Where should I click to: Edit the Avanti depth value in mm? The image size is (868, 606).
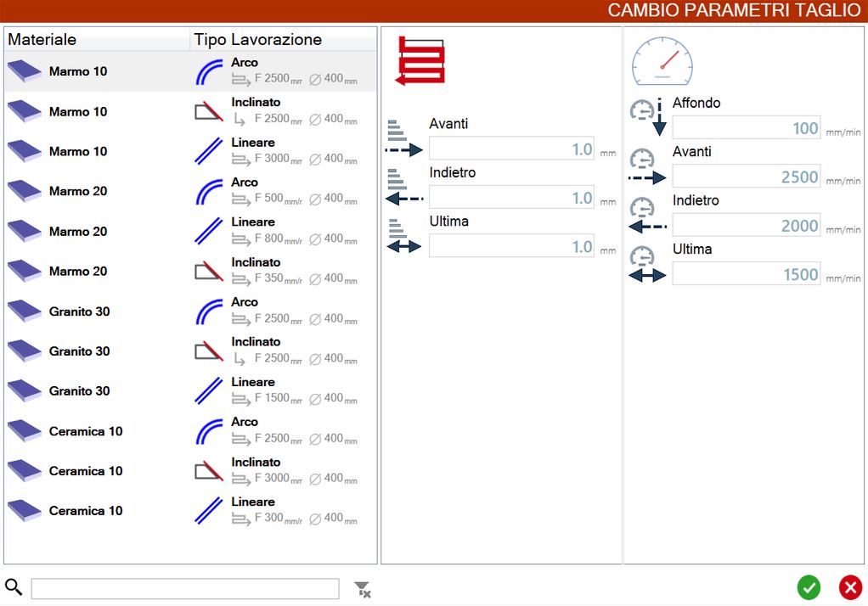point(511,149)
